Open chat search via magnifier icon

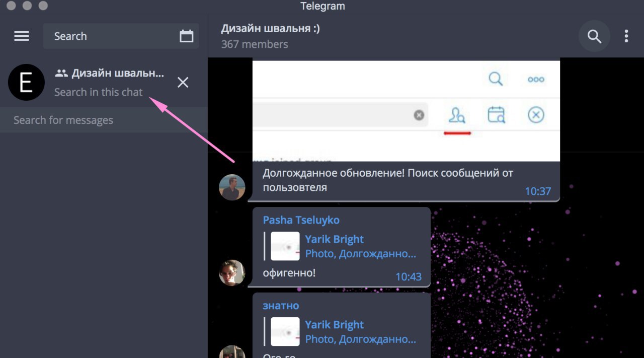click(595, 36)
